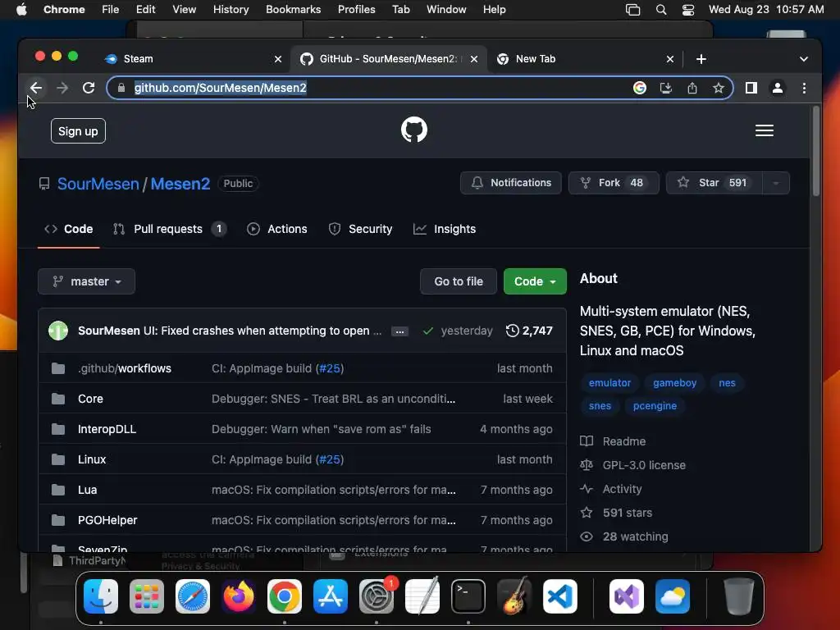Open the Actions tab

pyautogui.click(x=277, y=230)
